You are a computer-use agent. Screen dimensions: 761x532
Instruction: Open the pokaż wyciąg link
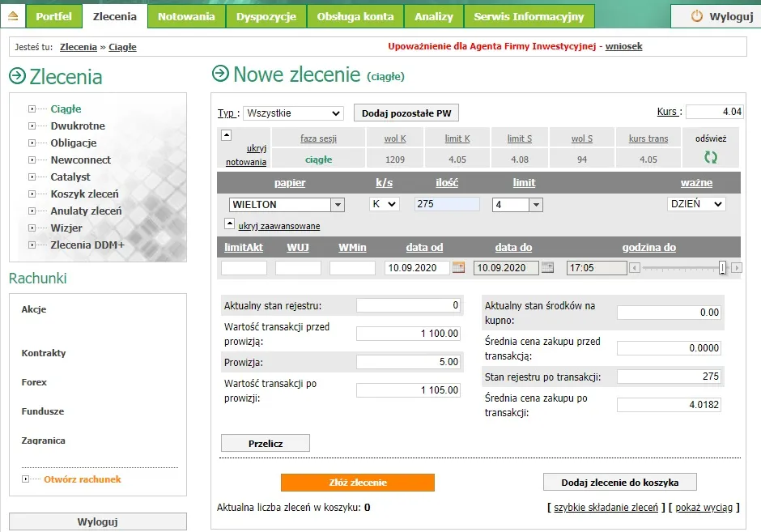pos(704,507)
